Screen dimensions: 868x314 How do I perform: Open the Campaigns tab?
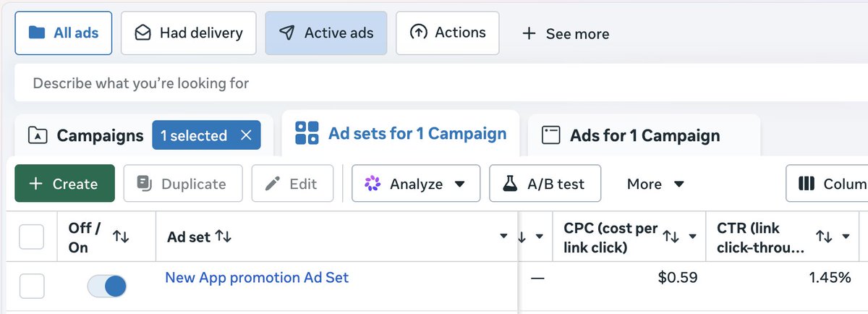86,135
